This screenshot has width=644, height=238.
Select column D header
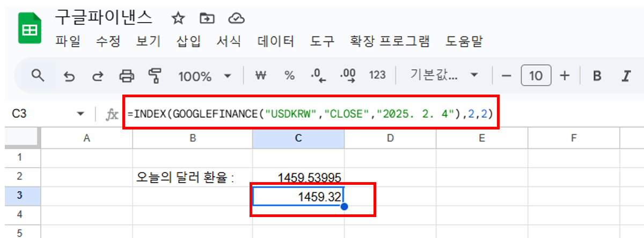click(x=390, y=138)
